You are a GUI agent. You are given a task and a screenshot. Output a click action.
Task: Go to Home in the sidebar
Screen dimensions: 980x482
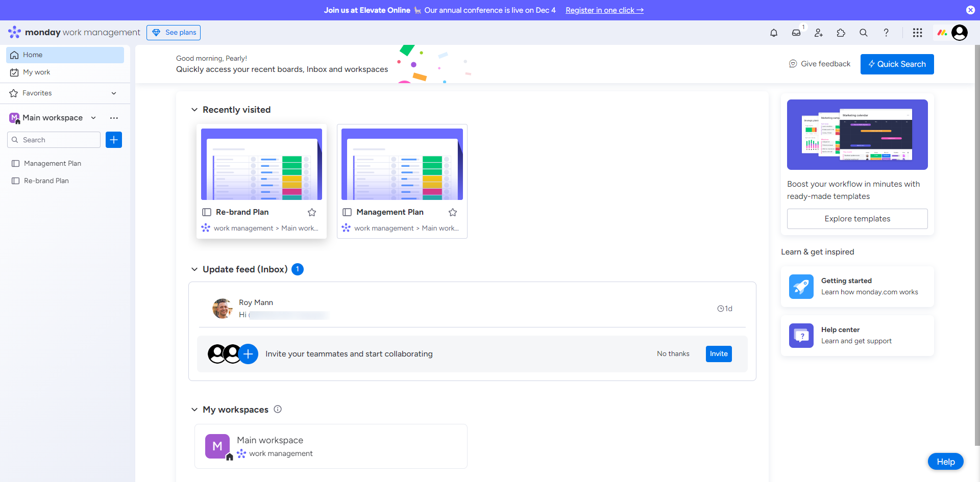pyautogui.click(x=65, y=55)
